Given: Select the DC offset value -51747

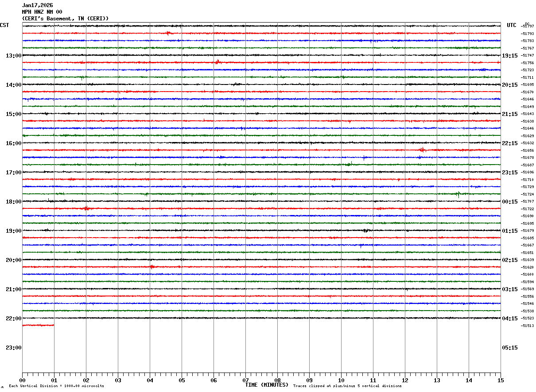Looking at the screenshot, I should tap(528, 55).
